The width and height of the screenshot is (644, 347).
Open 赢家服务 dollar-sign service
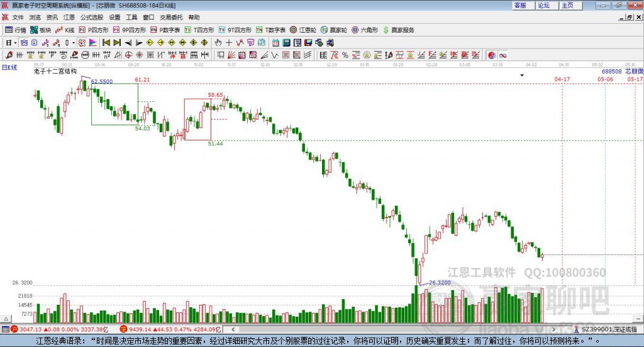pyautogui.click(x=398, y=30)
